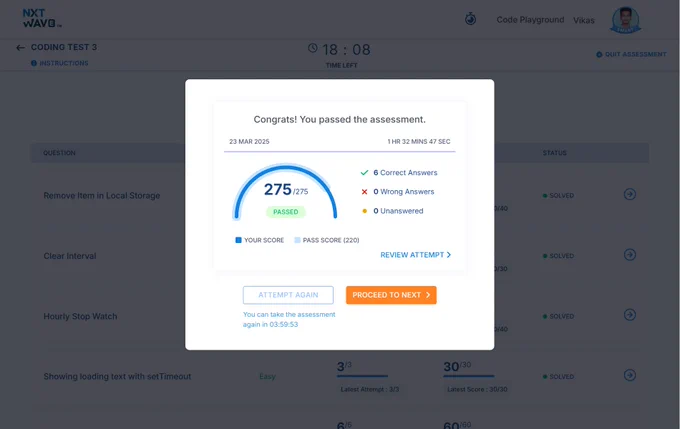Viewport: 680px width, 429px height.
Task: Go back using arrow beside Coding Test 3
Action: point(20,48)
